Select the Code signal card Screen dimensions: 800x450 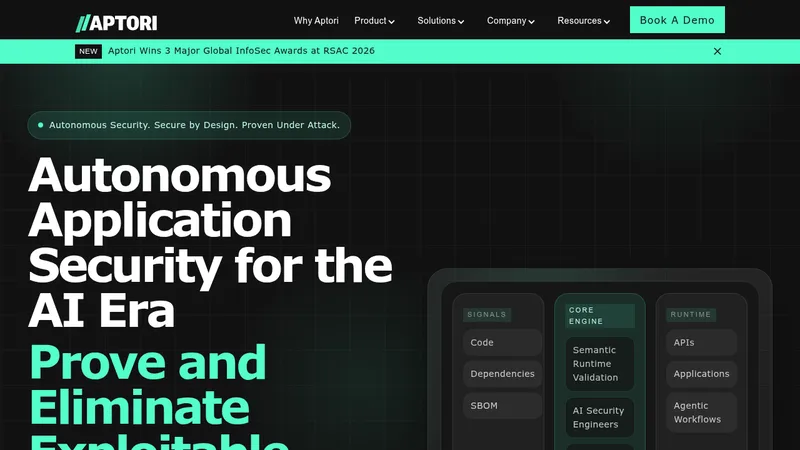coord(502,342)
